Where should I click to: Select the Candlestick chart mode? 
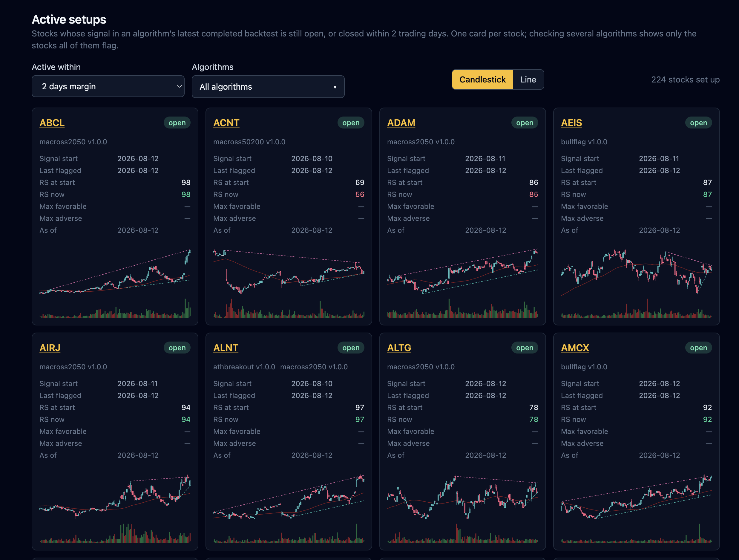(482, 79)
